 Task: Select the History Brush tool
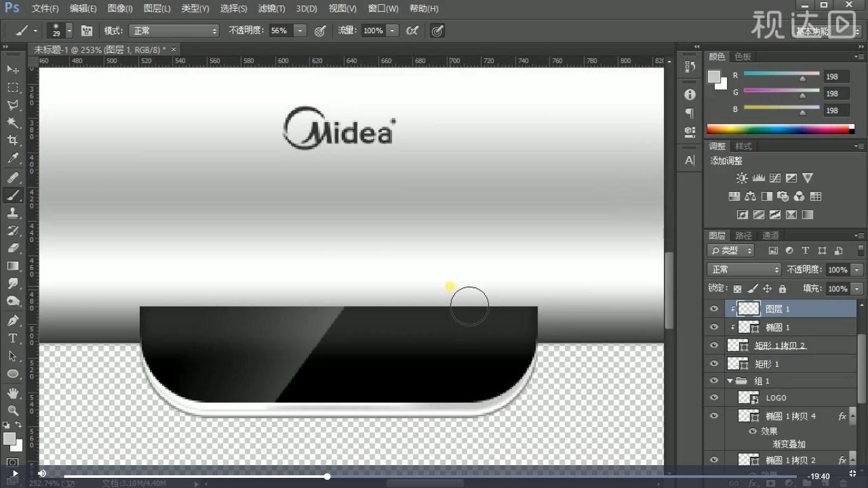click(13, 231)
